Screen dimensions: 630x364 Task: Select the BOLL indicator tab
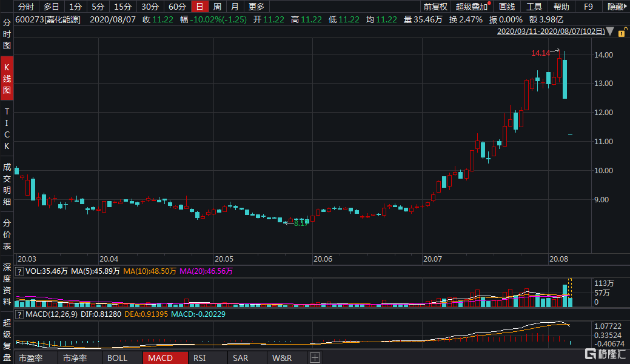pos(118,357)
